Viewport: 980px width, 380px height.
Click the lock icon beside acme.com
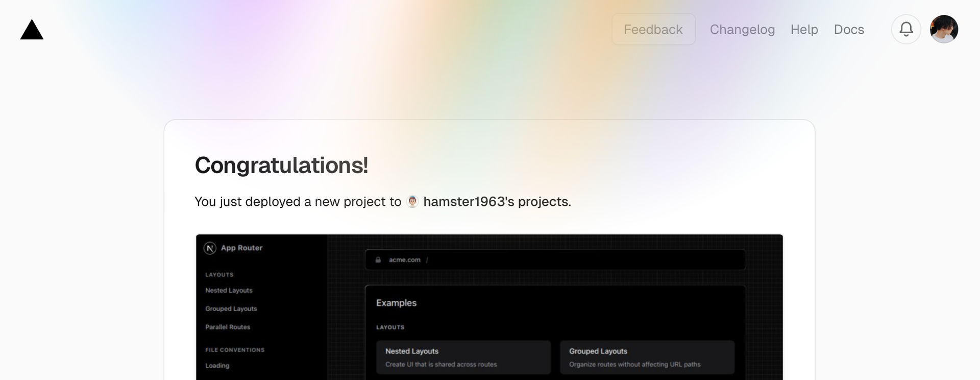coord(378,260)
